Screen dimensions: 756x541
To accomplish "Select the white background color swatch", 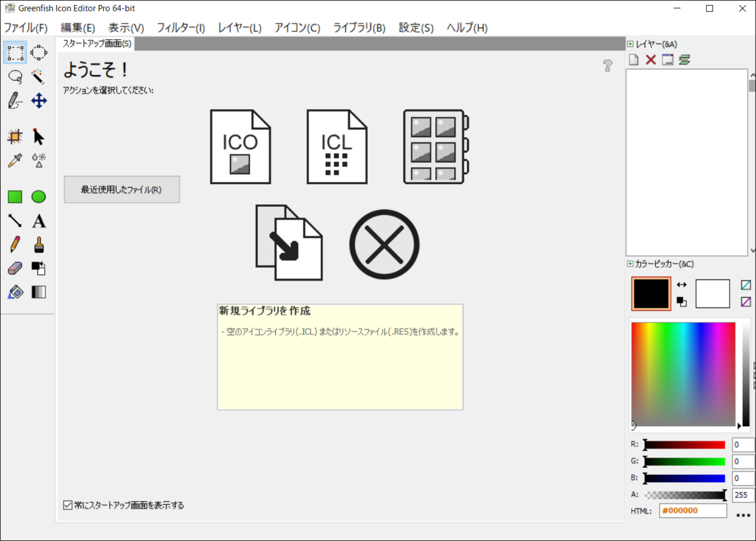I will [713, 293].
